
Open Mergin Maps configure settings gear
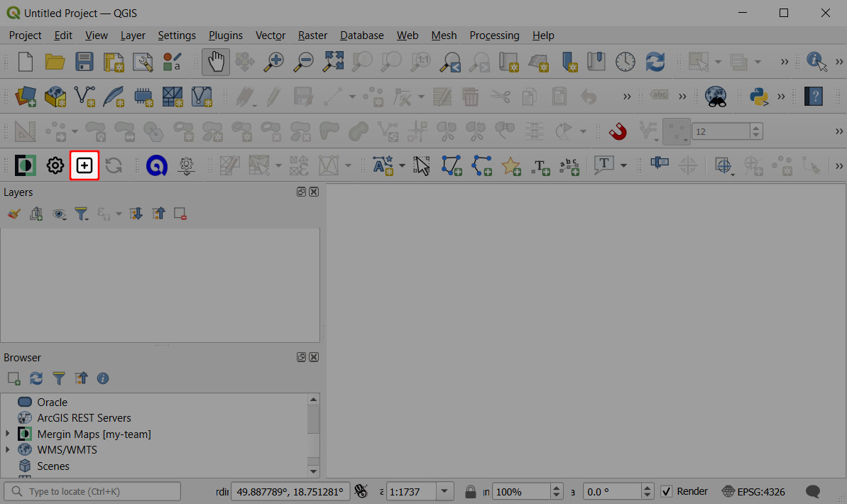[55, 165]
